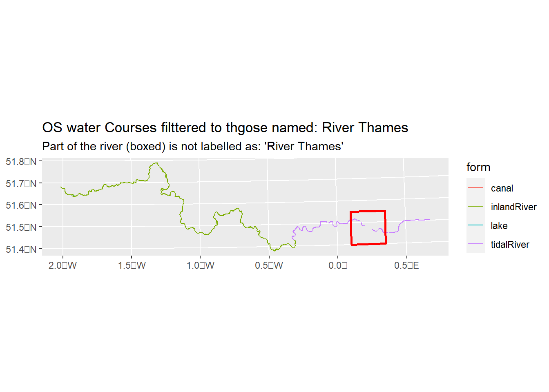Select the lake legend label
Viewport: 549px width, 392px height.
tap(499, 226)
